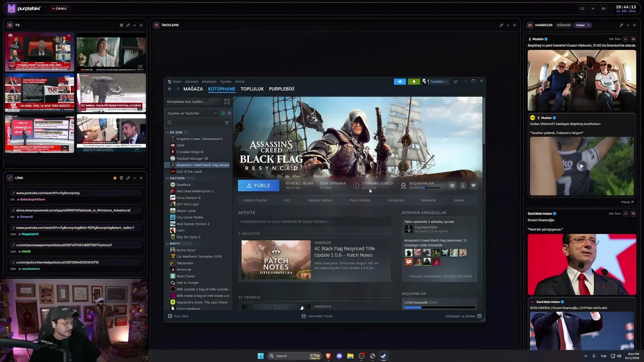Click the Steam Big Picture monitor icon
Image resolution: width=644 pixels, height=362 pixels.
455,81
